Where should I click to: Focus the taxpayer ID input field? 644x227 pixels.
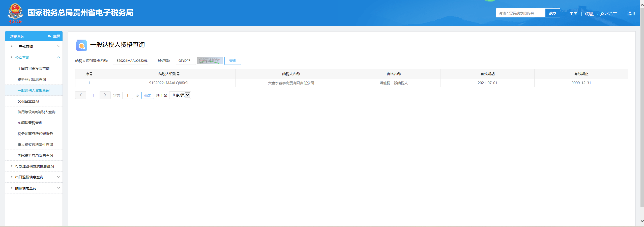pos(131,61)
